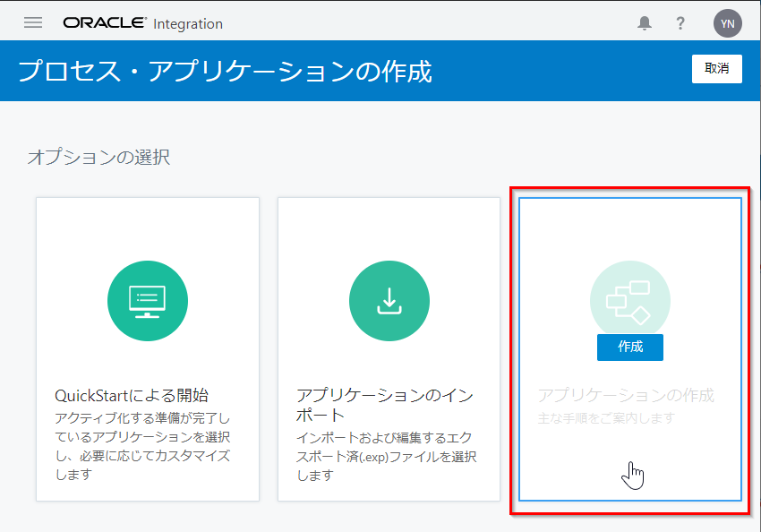The height and width of the screenshot is (532, 761).
Task: Click the notification bell icon
Action: tap(645, 23)
